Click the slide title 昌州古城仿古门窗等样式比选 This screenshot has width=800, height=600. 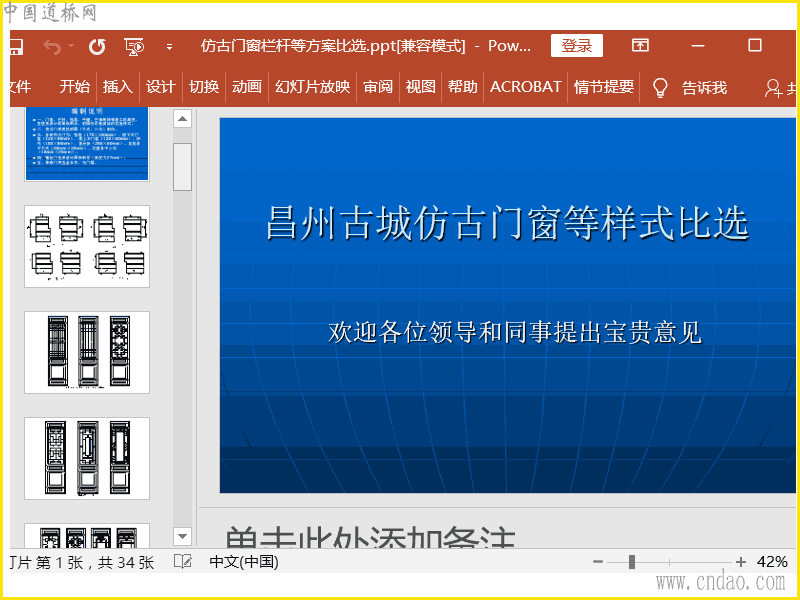point(507,223)
